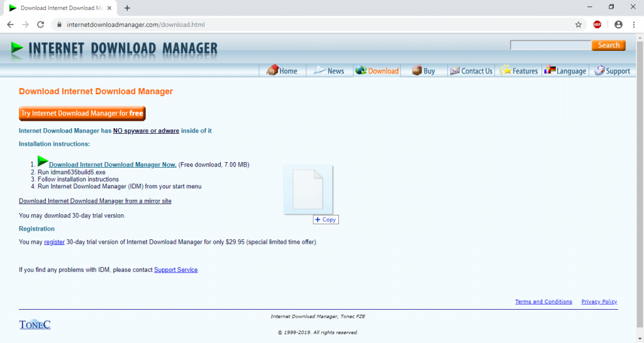This screenshot has width=644, height=343.
Task: Click the green arrow beside the download link
Action: point(43,161)
